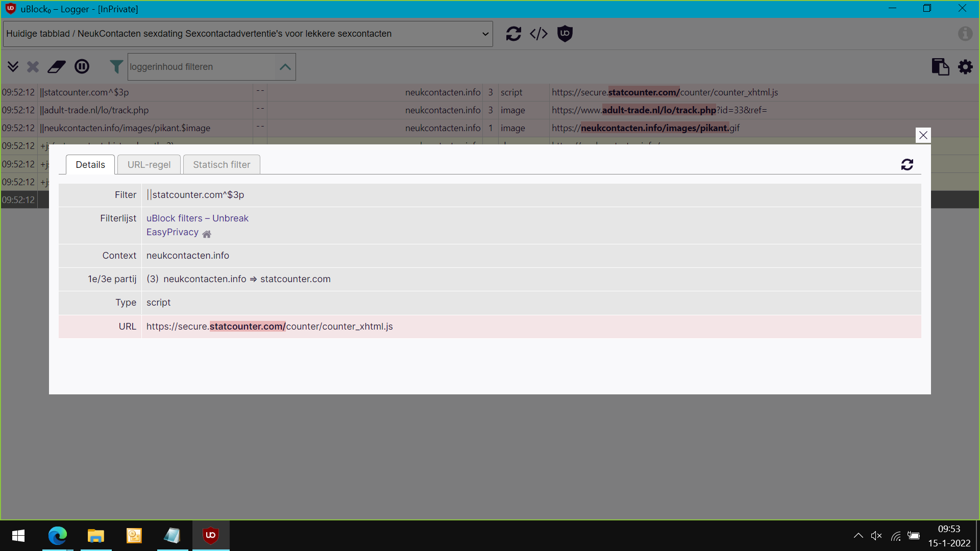Open the tab selection dropdown
Image resolution: width=980 pixels, height=551 pixels.
tap(484, 34)
